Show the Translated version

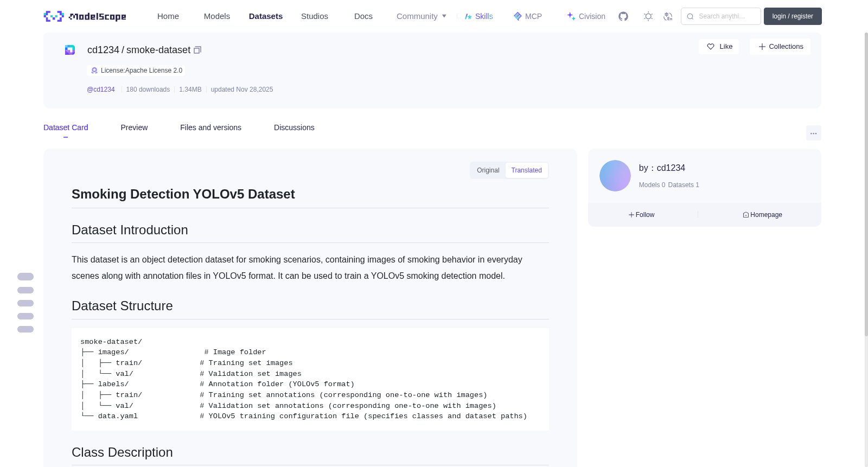coord(526,170)
